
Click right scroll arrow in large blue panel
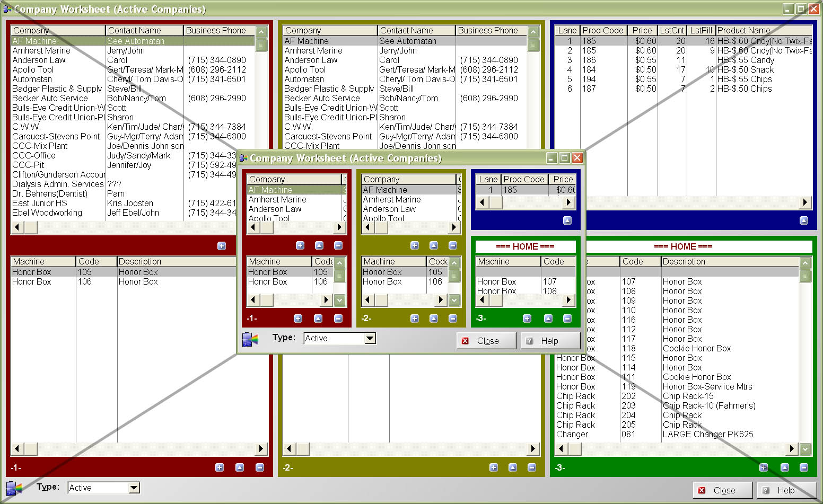click(805, 202)
